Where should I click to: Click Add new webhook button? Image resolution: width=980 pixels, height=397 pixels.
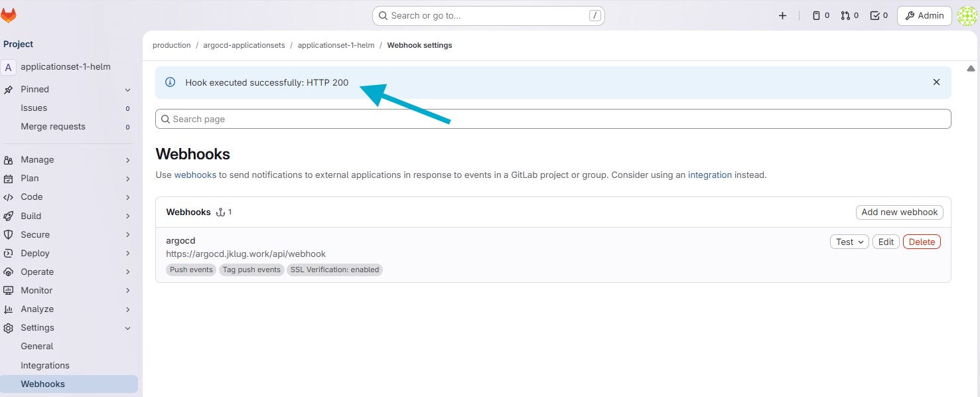tap(899, 212)
